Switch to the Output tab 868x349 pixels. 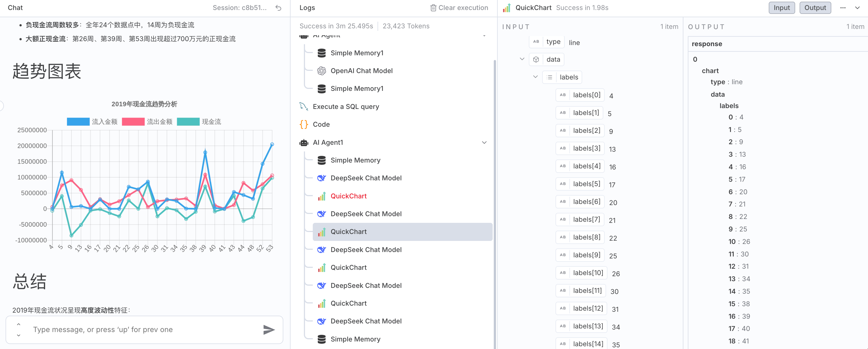(x=815, y=8)
